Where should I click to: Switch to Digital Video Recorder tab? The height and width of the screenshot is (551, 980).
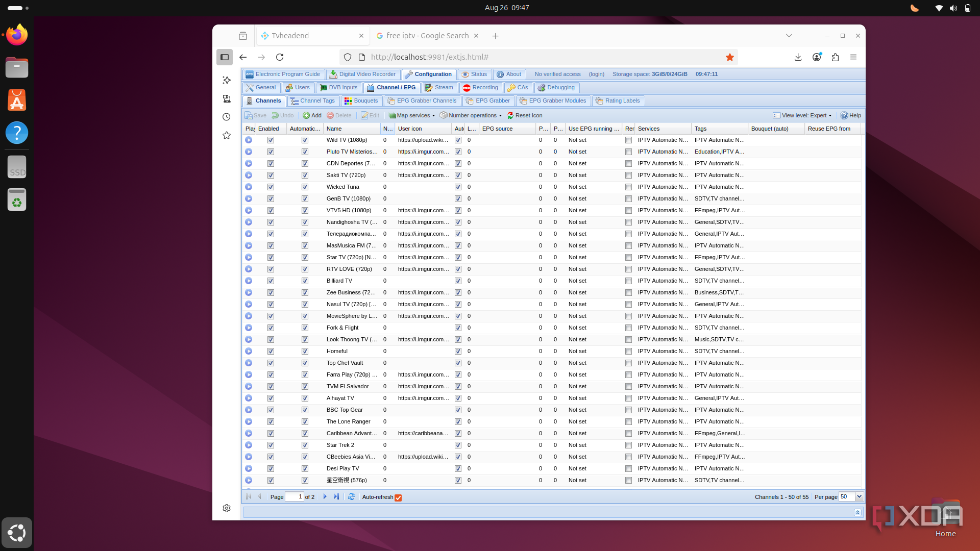(363, 74)
